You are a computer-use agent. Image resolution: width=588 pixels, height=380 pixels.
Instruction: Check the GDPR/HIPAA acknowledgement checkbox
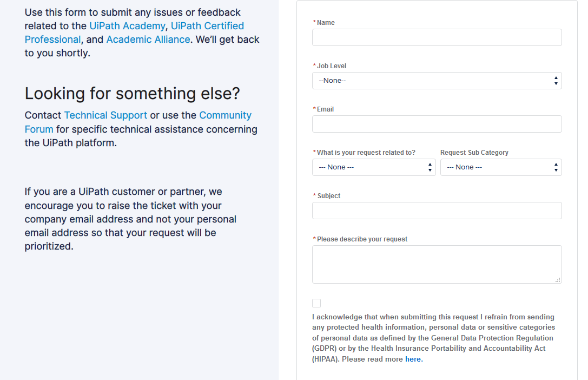pyautogui.click(x=316, y=303)
